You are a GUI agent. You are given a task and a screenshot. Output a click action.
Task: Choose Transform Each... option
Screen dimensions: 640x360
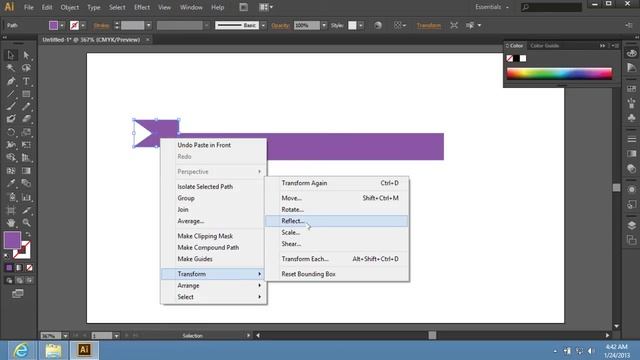click(x=336, y=259)
